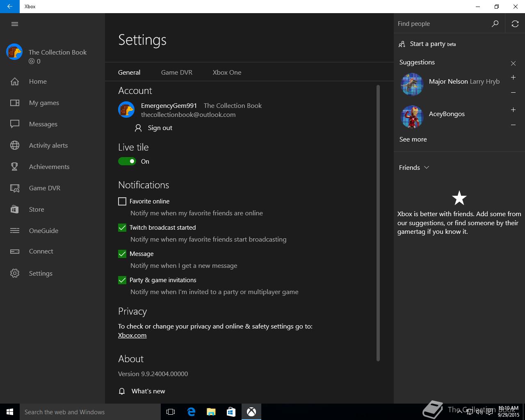Open Task View on the taskbar

(x=171, y=412)
